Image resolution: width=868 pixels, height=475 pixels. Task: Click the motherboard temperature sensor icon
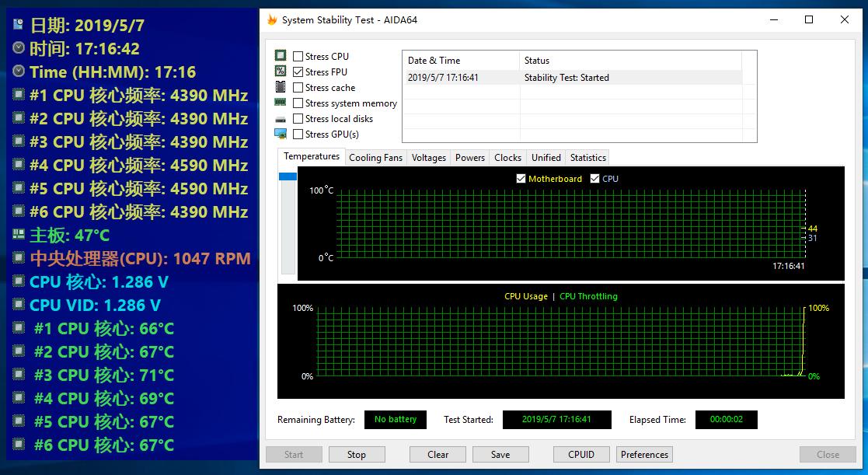pyautogui.click(x=19, y=235)
